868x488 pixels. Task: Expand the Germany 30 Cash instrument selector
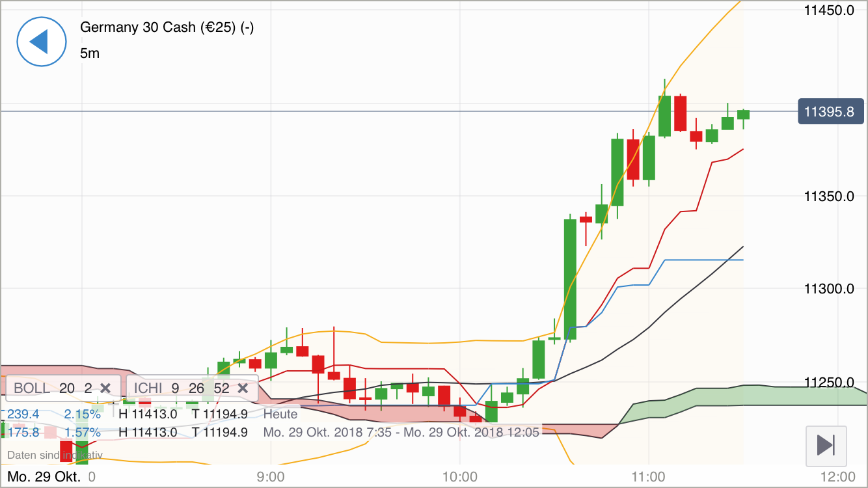click(166, 27)
